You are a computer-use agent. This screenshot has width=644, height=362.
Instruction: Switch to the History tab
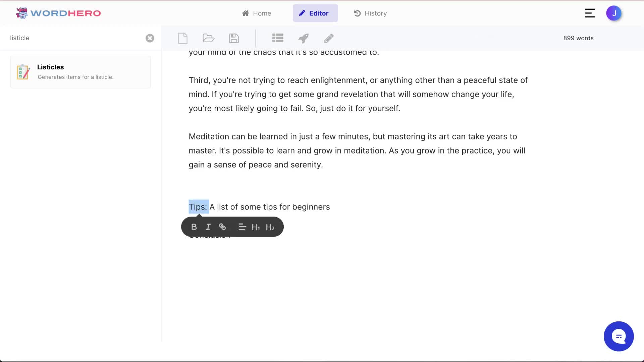[x=370, y=13]
